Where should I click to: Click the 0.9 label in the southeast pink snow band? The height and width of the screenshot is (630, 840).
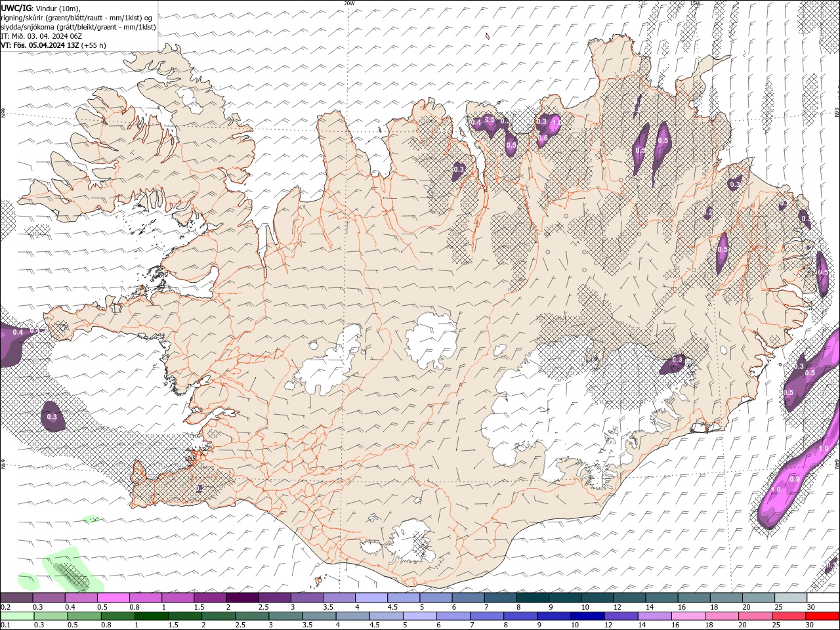pyautogui.click(x=795, y=480)
